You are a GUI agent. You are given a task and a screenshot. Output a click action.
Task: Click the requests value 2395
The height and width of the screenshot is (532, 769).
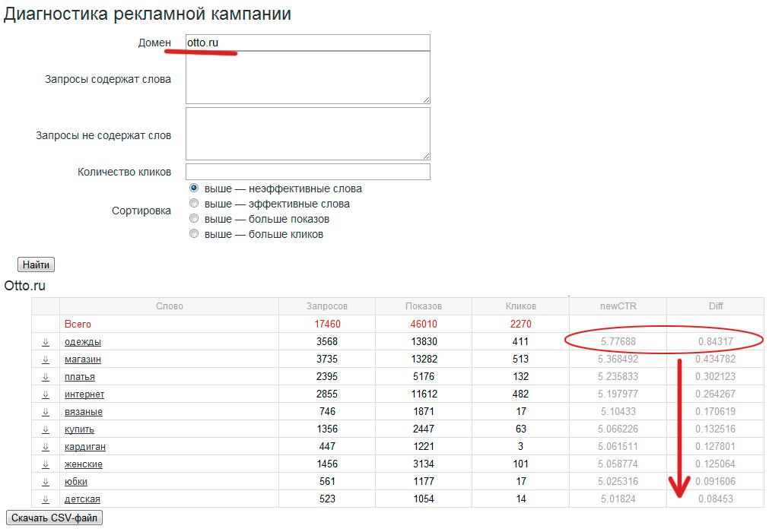327,377
